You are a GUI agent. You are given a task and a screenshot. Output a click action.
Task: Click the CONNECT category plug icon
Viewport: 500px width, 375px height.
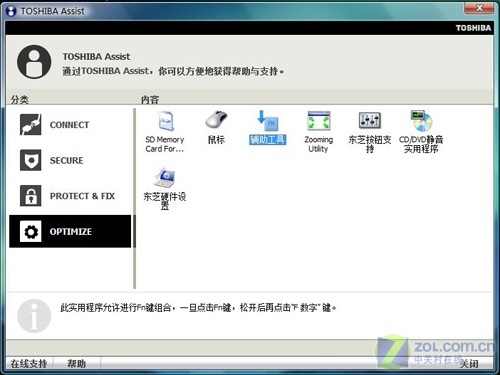31,125
